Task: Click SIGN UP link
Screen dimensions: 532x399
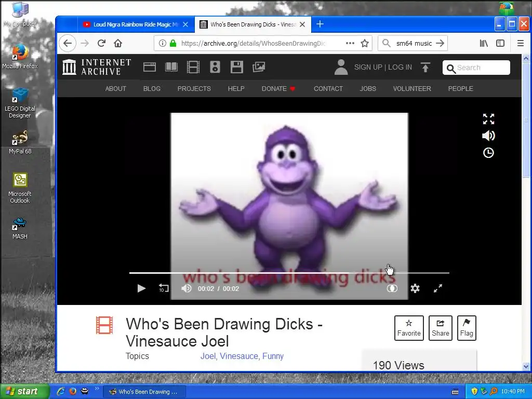Action: [x=368, y=67]
